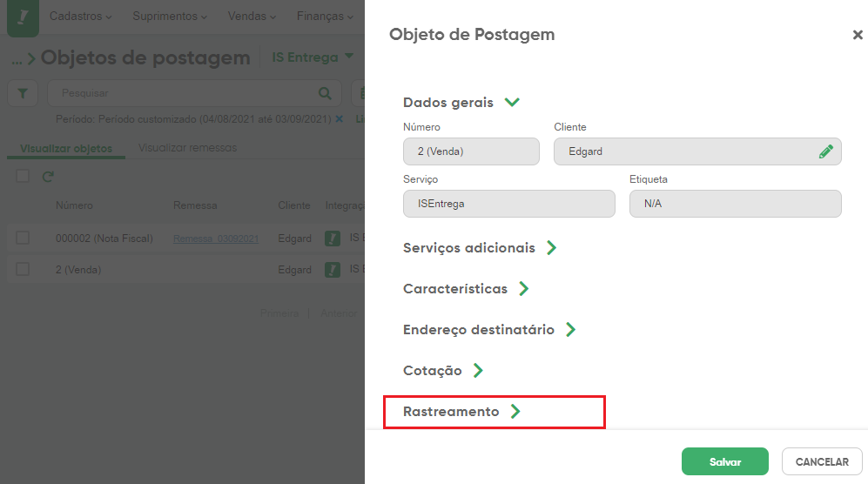Expand the Serviços adicionais section

480,247
